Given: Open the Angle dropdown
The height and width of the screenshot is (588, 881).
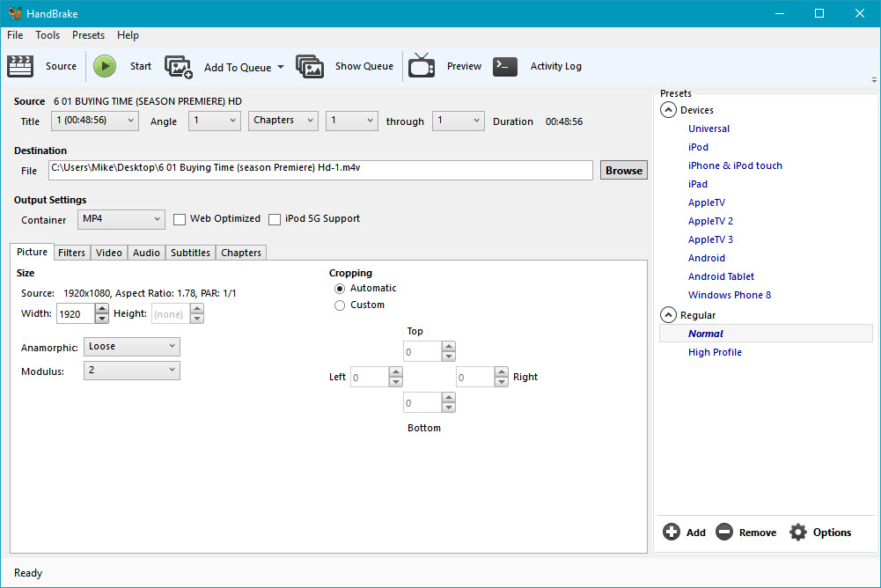Looking at the screenshot, I should [x=215, y=121].
